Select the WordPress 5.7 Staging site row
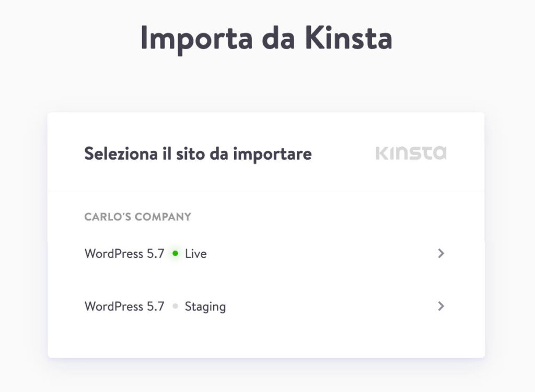 coord(266,306)
